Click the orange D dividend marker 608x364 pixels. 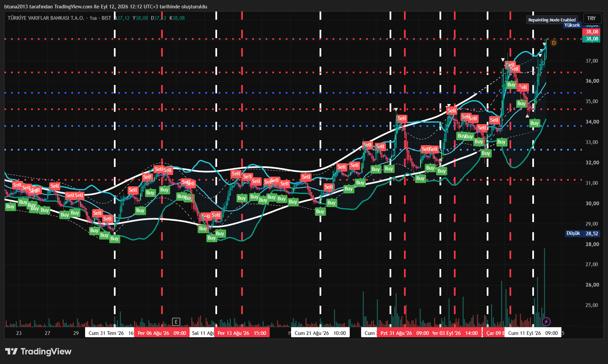[x=554, y=43]
